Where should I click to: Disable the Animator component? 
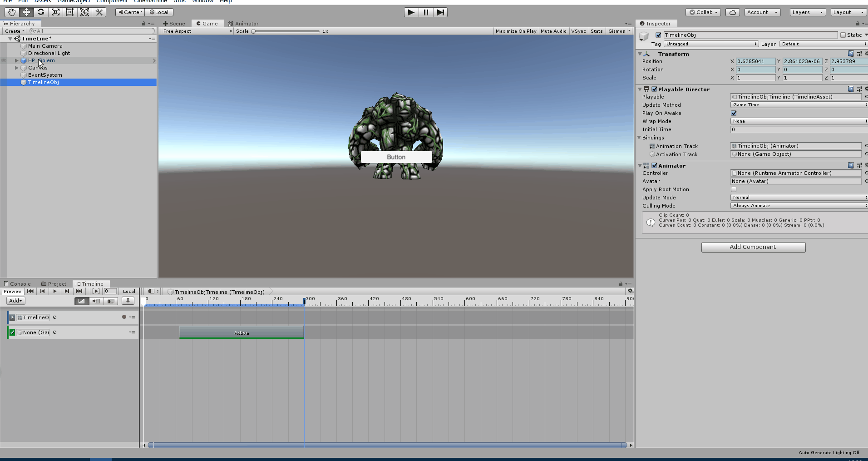click(654, 165)
